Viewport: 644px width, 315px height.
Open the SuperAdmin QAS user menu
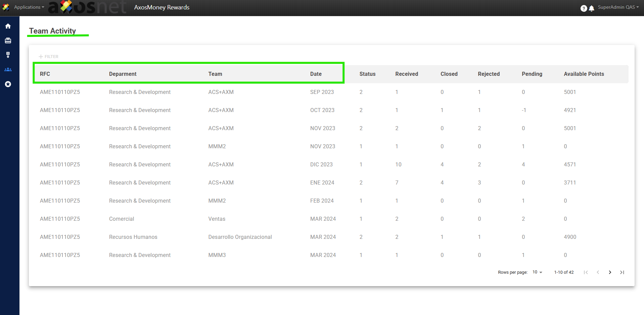tap(618, 7)
